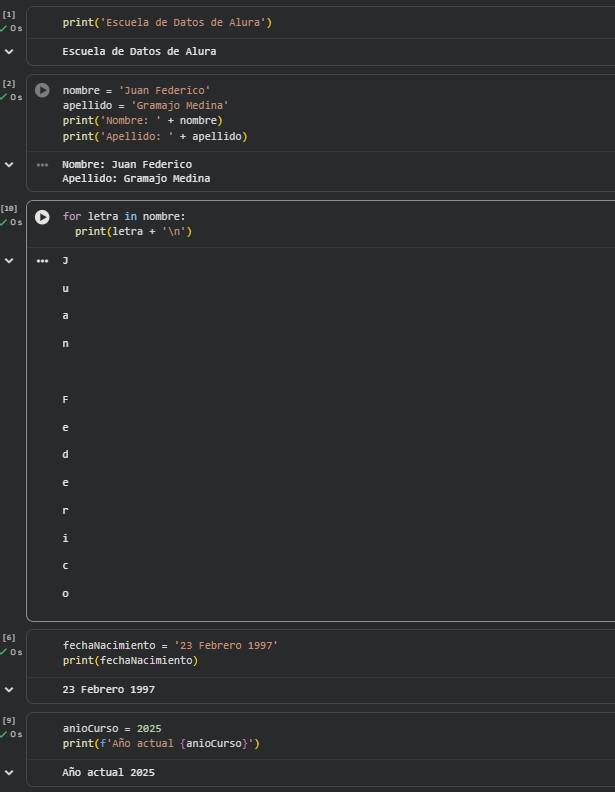Click the 'Año actual 2025' output text
Image resolution: width=615 pixels, height=792 pixels.
point(108,773)
